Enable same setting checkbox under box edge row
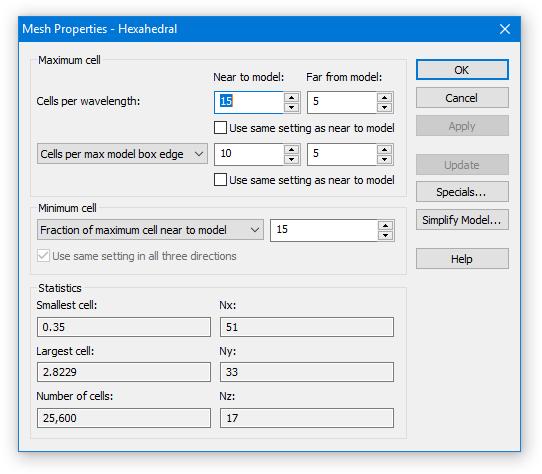Viewport: 542px width, 474px height. tap(220, 179)
